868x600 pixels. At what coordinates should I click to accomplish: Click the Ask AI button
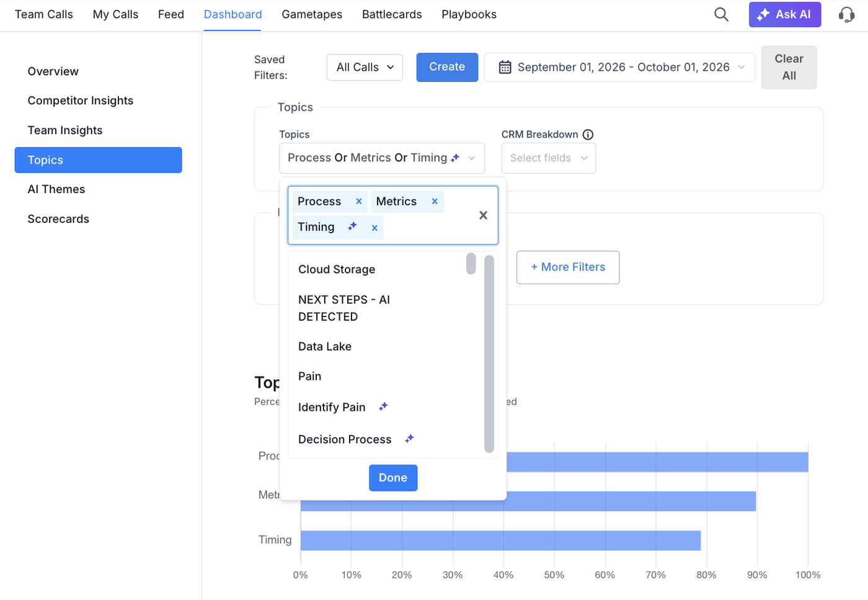pos(785,14)
